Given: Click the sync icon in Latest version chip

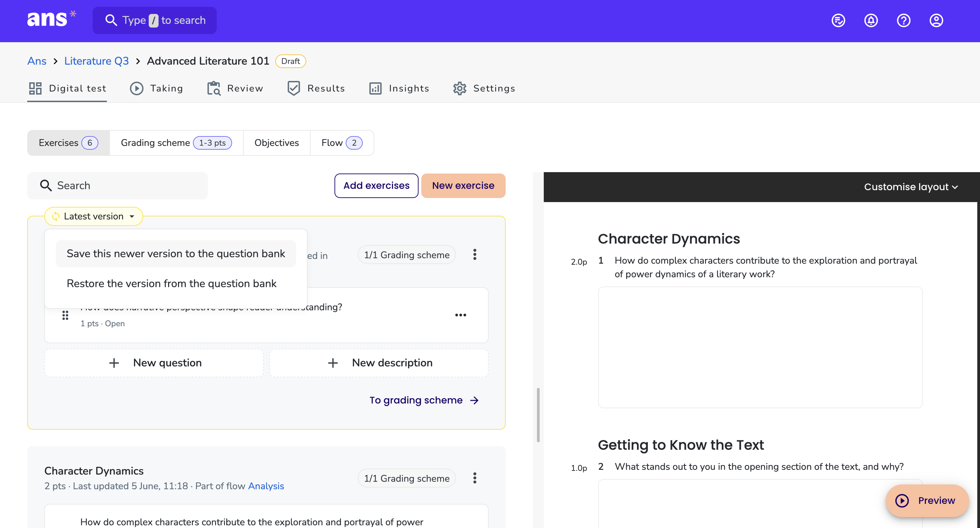Looking at the screenshot, I should (x=56, y=216).
